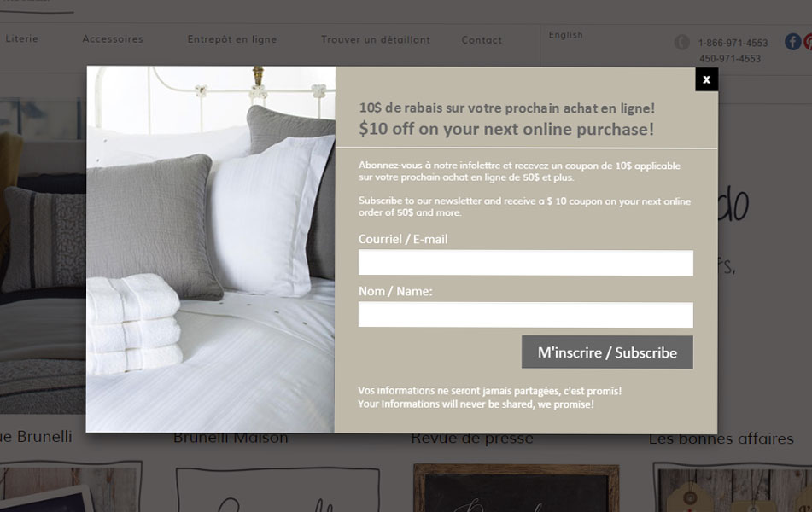This screenshot has height=512, width=812.
Task: Click the phone icon beside 1-866-971-4553
Action: (681, 42)
